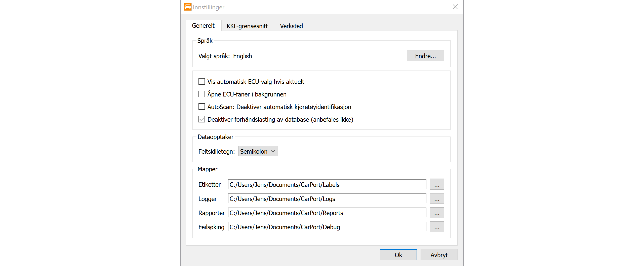This screenshot has height=266, width=644.
Task: Open the Verksted tab
Action: click(x=291, y=26)
